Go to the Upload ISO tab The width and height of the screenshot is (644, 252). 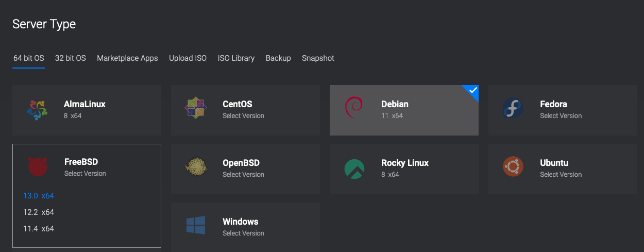(x=188, y=58)
